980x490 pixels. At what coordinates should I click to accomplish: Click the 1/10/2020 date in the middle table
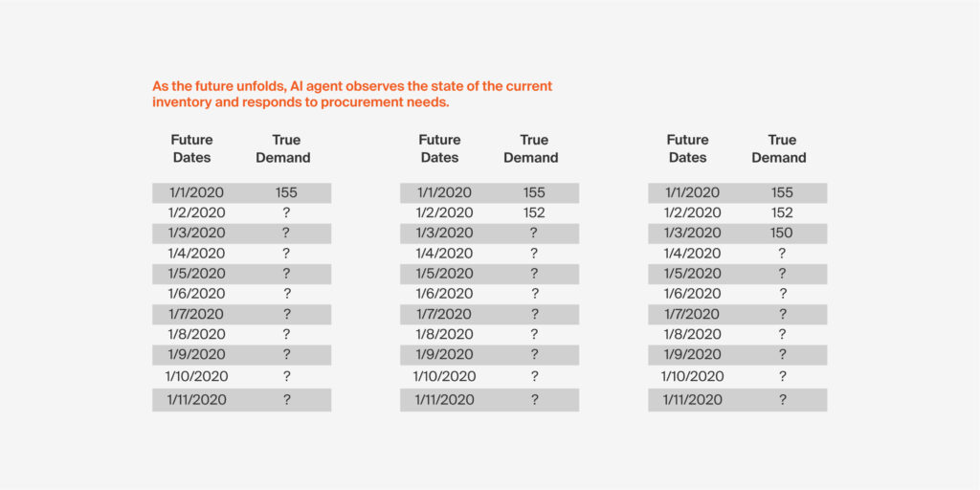pos(444,376)
